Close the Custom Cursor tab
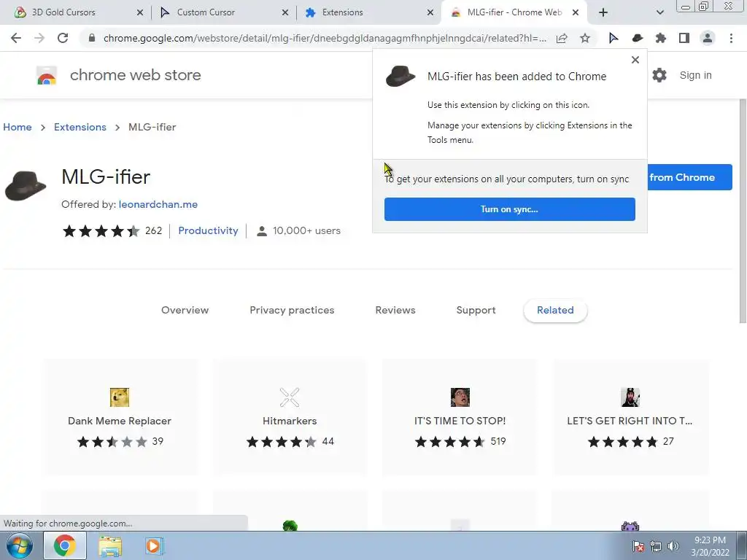The image size is (747, 560). coord(285,12)
